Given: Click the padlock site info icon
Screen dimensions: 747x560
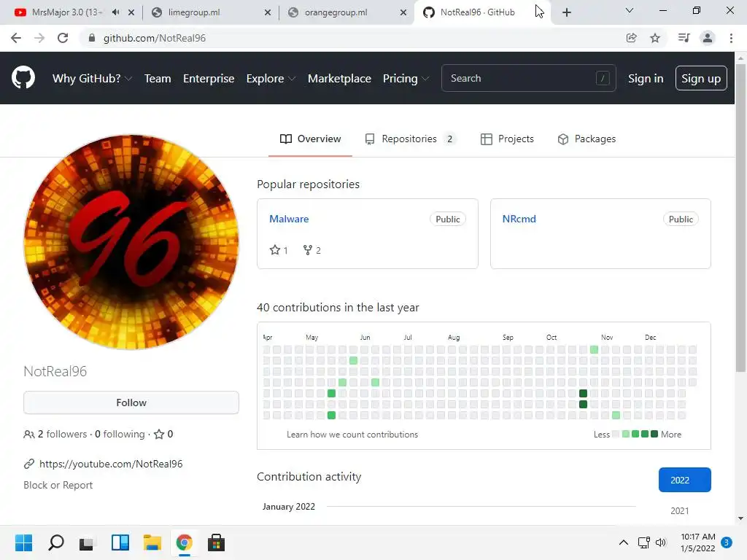Looking at the screenshot, I should click(x=92, y=38).
